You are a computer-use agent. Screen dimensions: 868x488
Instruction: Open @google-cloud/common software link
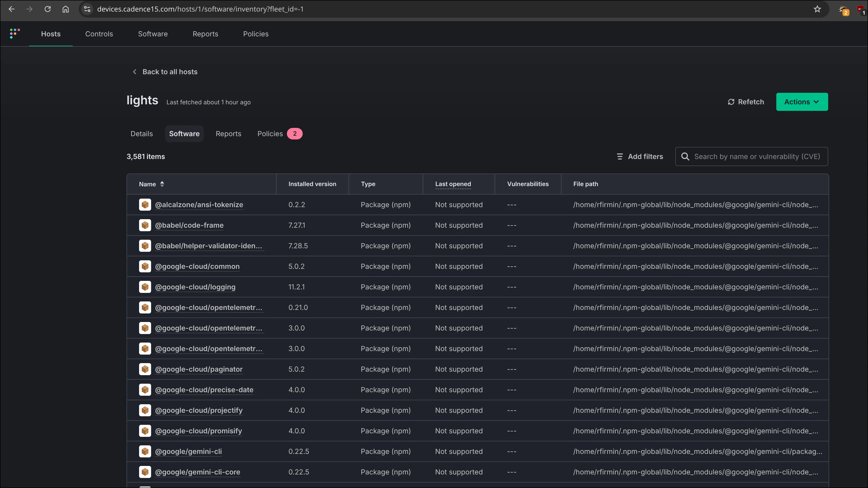point(197,266)
